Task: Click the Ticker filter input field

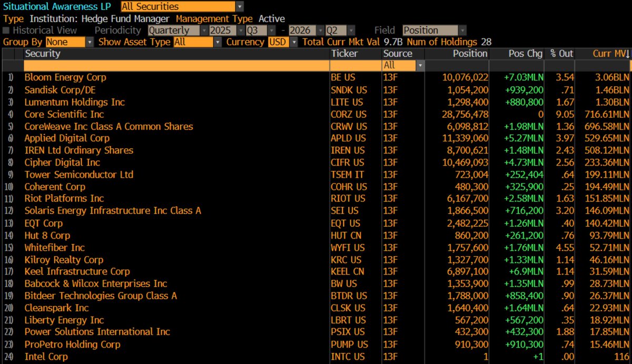Action: (x=355, y=66)
